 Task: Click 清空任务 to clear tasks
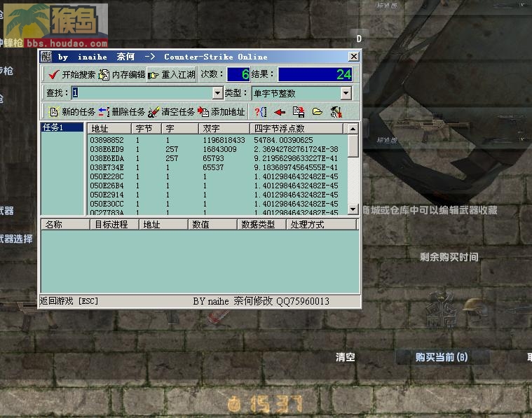click(x=171, y=112)
